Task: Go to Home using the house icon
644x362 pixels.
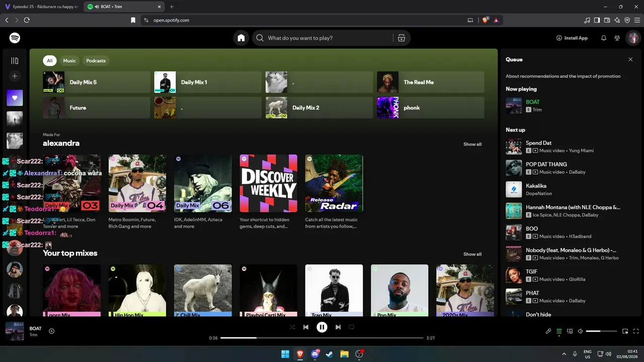Action: click(241, 38)
